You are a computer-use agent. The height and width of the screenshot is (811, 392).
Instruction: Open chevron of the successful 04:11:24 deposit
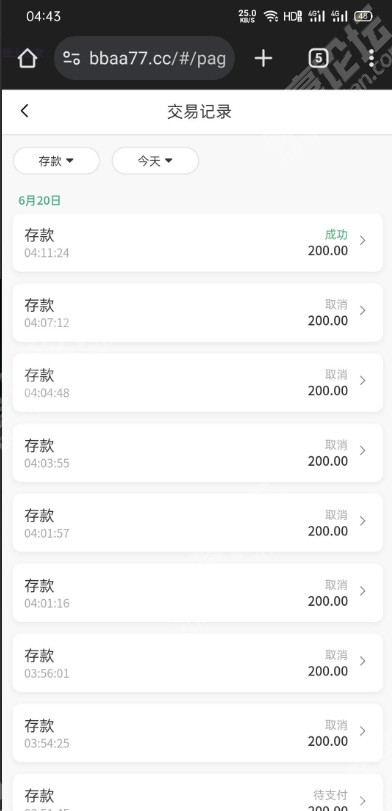[363, 241]
